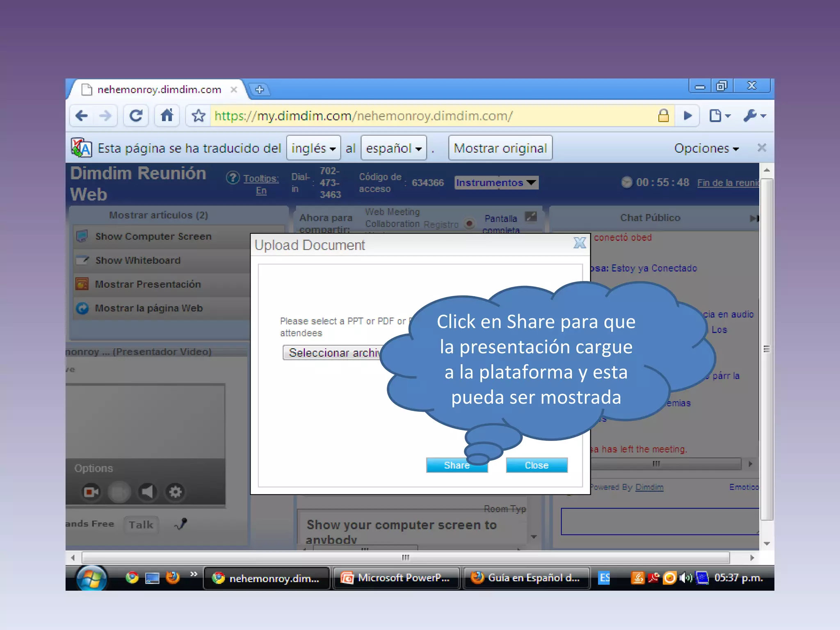Image resolution: width=840 pixels, height=630 pixels.
Task: Click the microphone icon next to Talk
Action: click(180, 524)
